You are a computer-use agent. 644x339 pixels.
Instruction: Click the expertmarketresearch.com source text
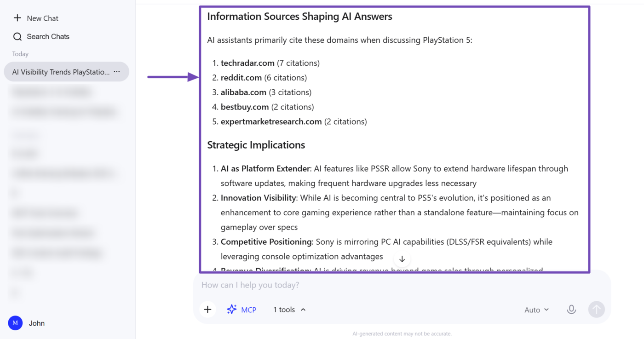click(x=271, y=122)
